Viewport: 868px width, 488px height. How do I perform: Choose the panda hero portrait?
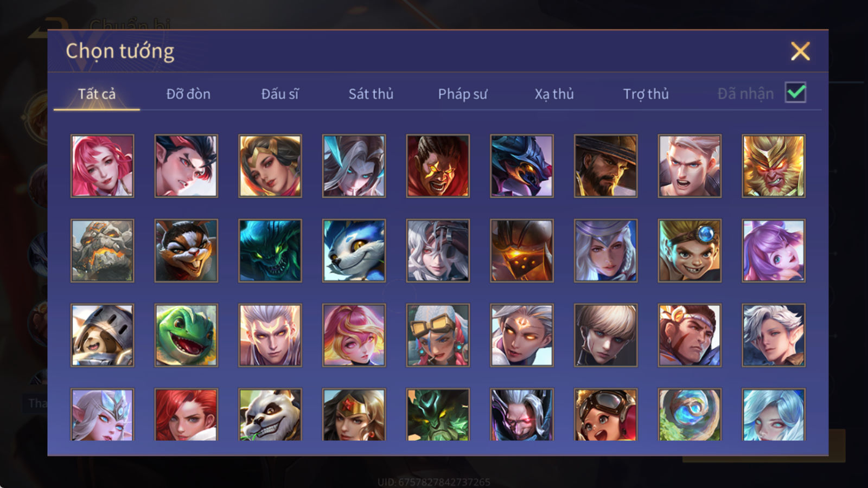(x=270, y=414)
